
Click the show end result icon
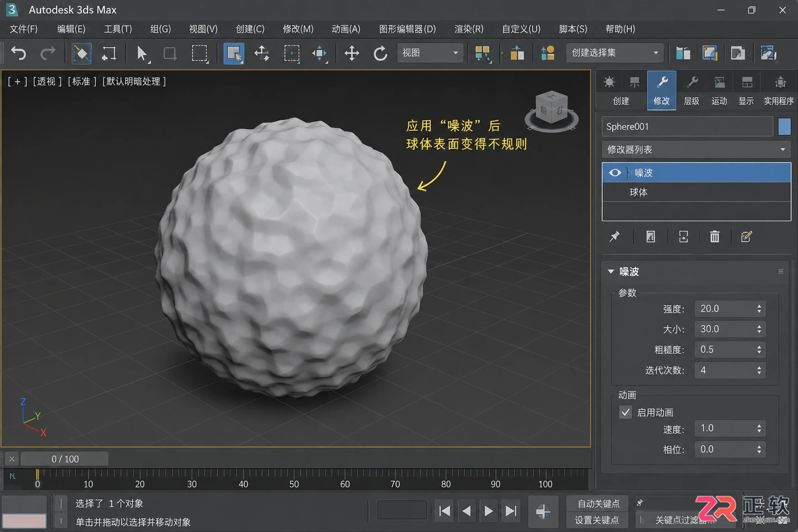pyautogui.click(x=651, y=237)
